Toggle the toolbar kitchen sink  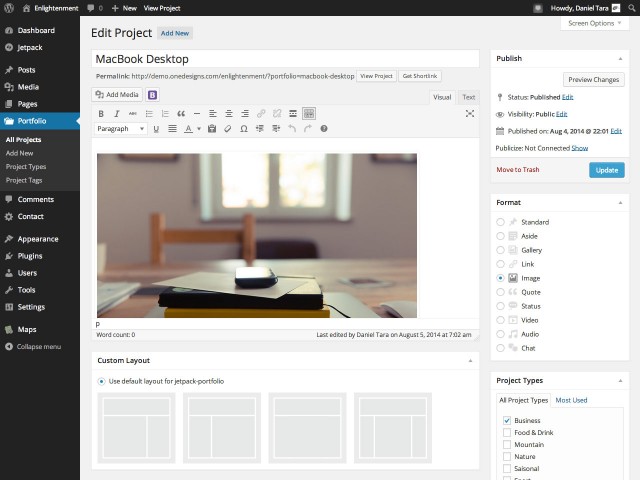click(x=309, y=114)
